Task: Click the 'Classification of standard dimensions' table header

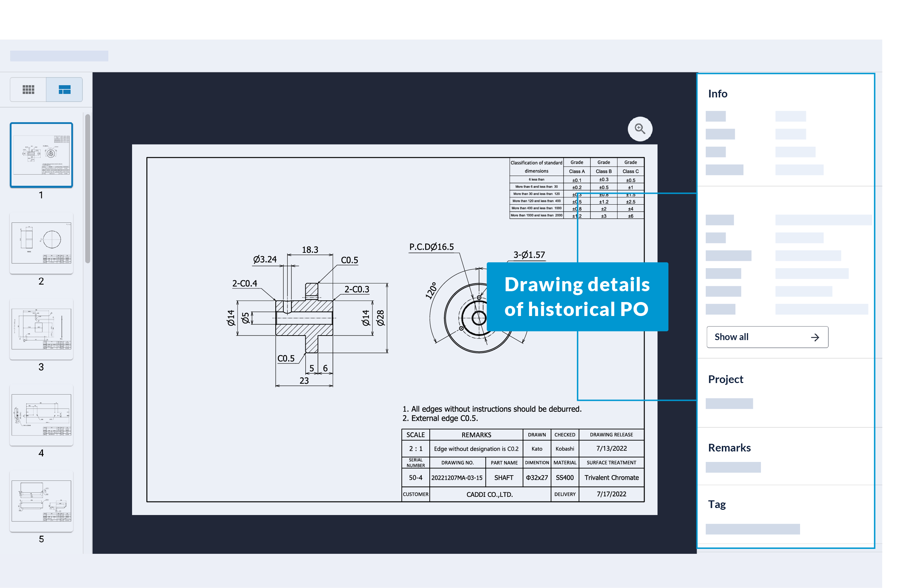Action: [x=536, y=167]
